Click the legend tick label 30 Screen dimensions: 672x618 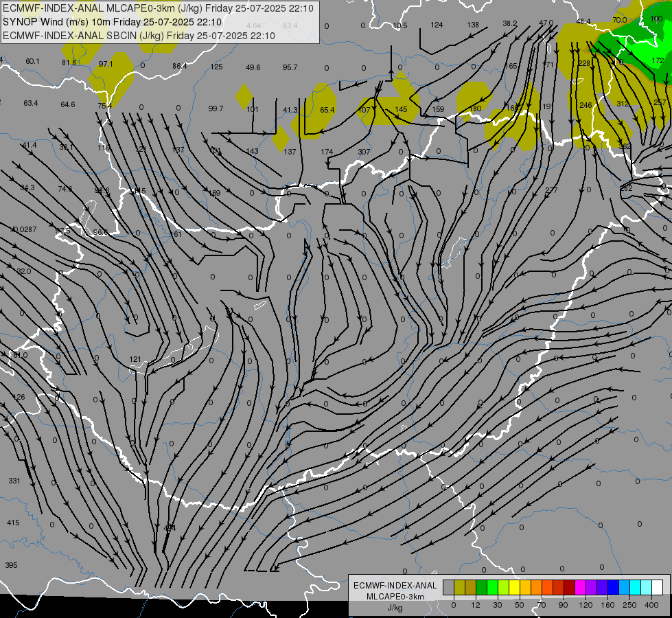497,605
